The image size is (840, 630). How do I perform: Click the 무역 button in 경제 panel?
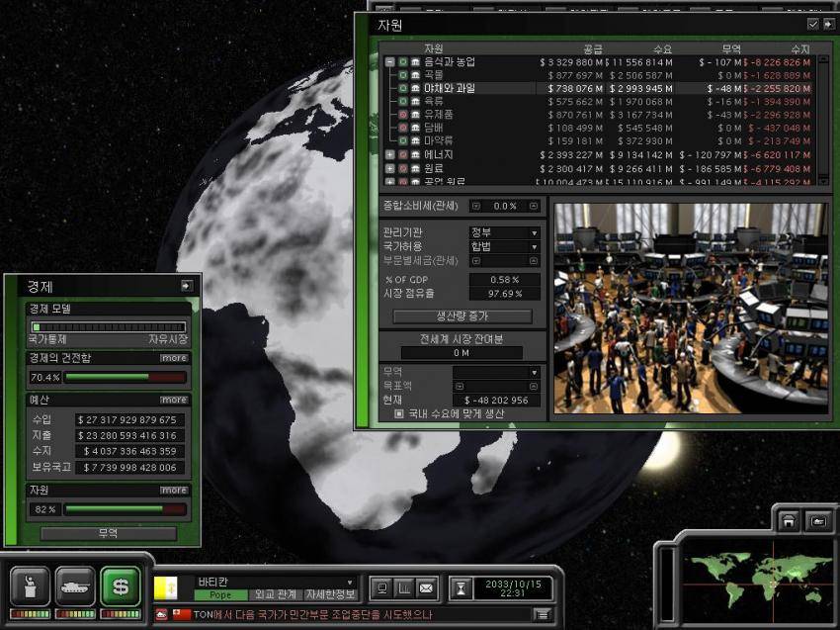click(x=109, y=533)
